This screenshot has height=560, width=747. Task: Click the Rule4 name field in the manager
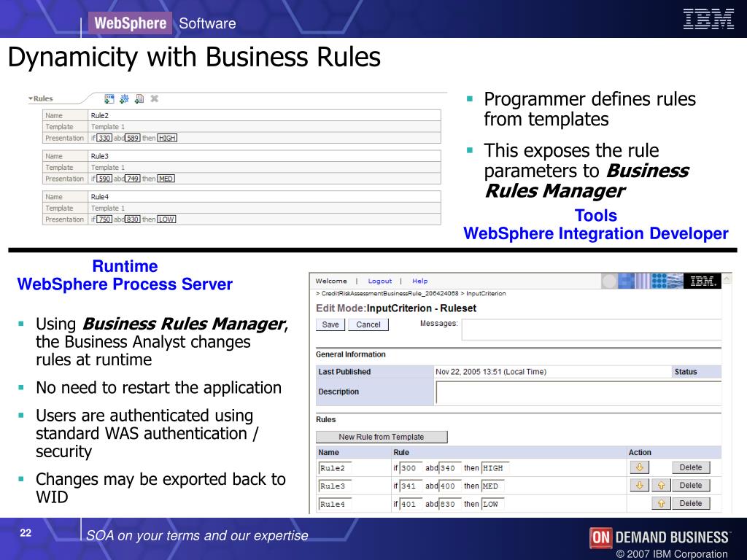335,505
